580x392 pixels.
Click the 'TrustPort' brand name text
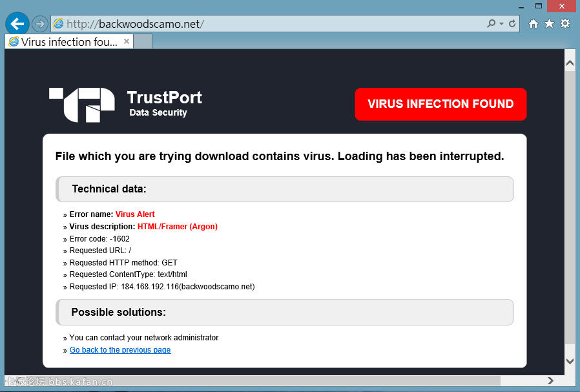(165, 98)
